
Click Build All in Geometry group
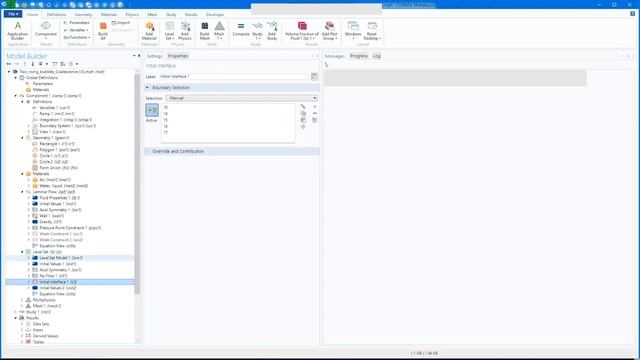coord(103,31)
